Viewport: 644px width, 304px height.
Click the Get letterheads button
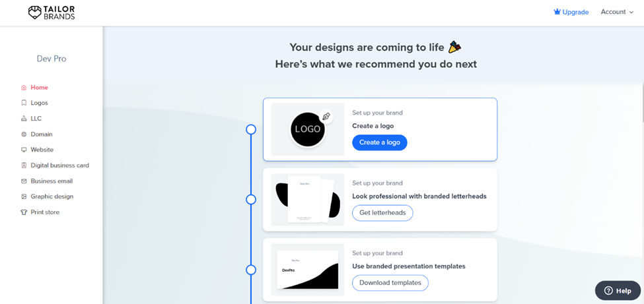382,213
